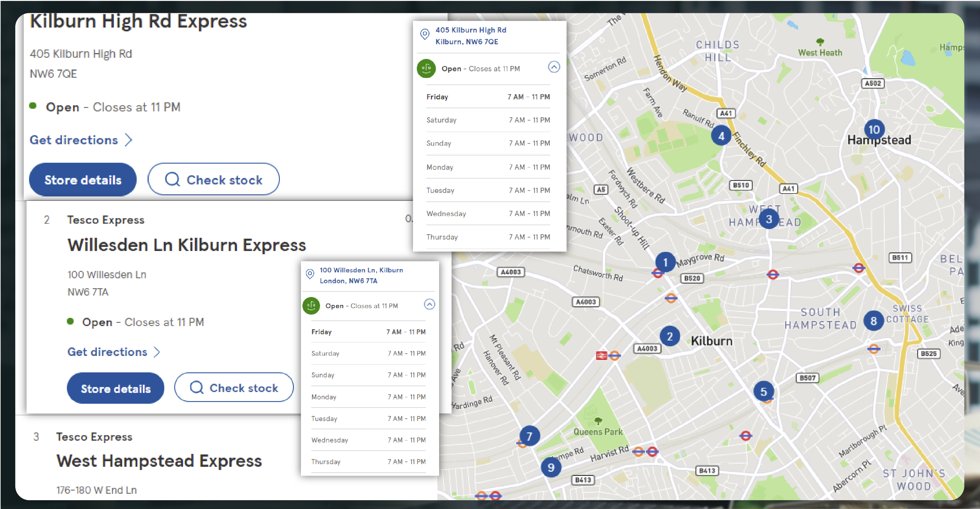Viewport: 980px width, 509px height.
Task: Click green open-status icon in Kilburn High Rd popup
Action: [426, 68]
